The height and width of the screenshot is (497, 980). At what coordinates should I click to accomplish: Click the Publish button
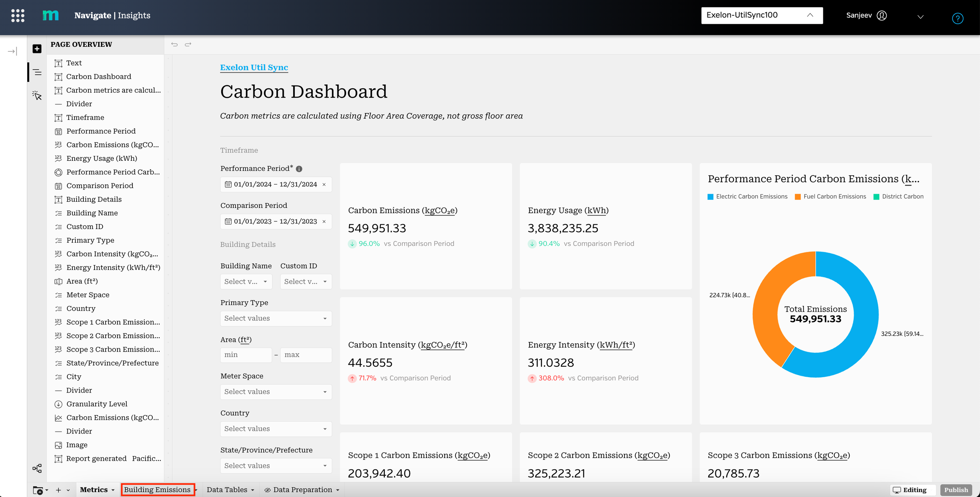[956, 490]
